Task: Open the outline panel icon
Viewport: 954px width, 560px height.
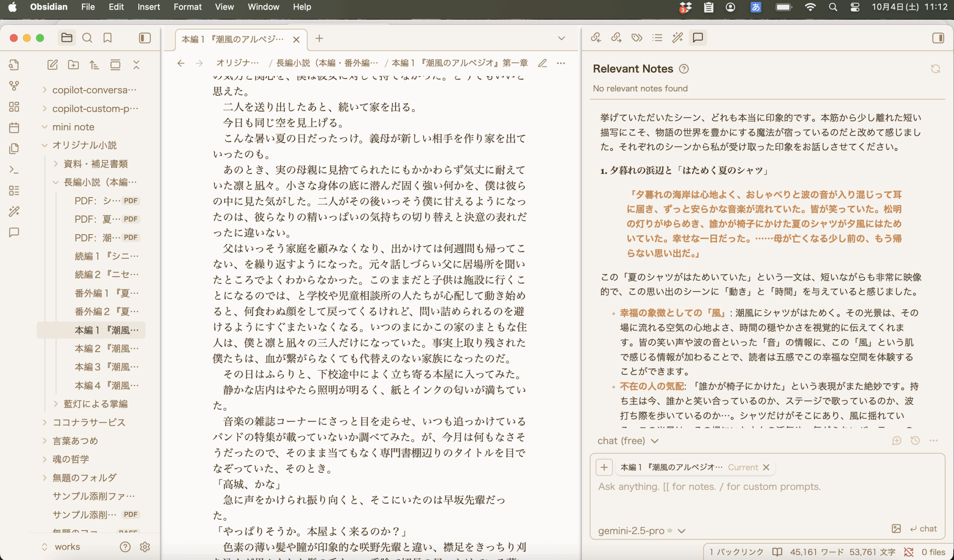Action: coord(657,38)
